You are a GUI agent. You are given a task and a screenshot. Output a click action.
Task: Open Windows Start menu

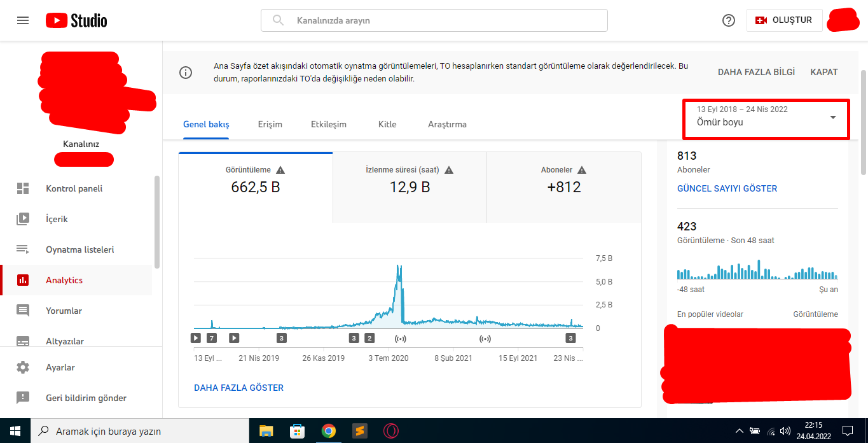click(x=15, y=431)
